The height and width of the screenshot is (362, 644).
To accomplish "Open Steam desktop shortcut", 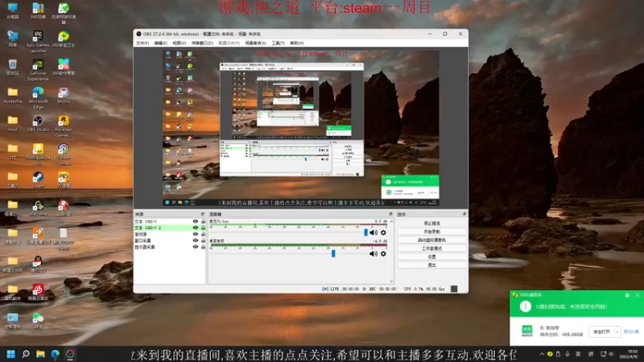I will point(38,179).
